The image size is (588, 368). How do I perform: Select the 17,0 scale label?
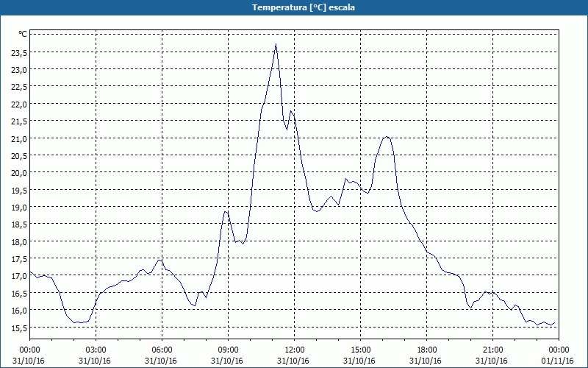tap(19, 277)
